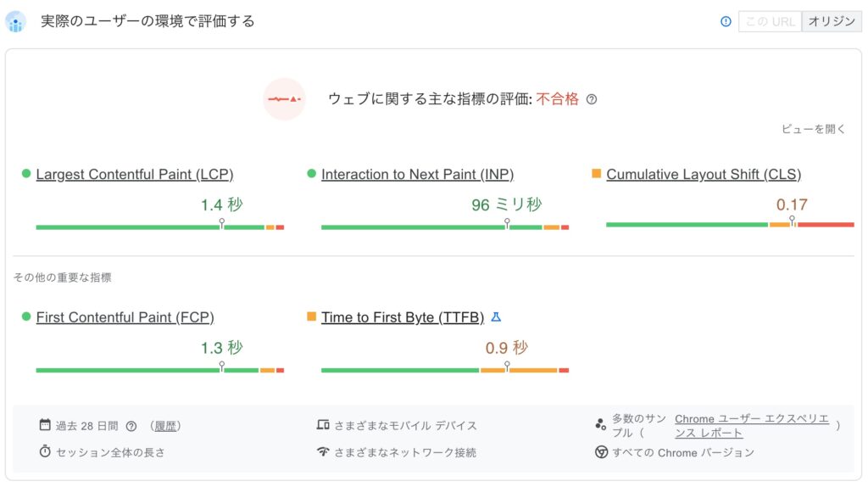Switch to the この URL tab
This screenshot has width=868, height=487.
coord(771,22)
